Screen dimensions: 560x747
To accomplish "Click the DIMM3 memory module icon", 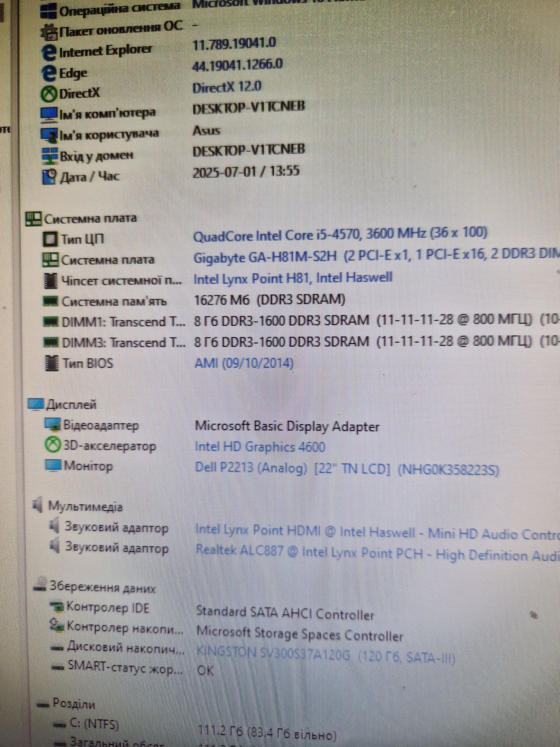I will 51,342.
